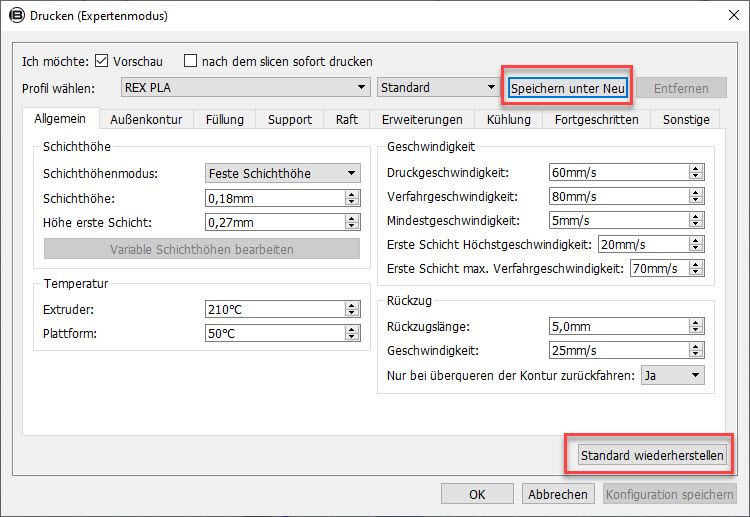Image resolution: width=750 pixels, height=517 pixels.
Task: Open the Füllung tab
Action: click(224, 119)
